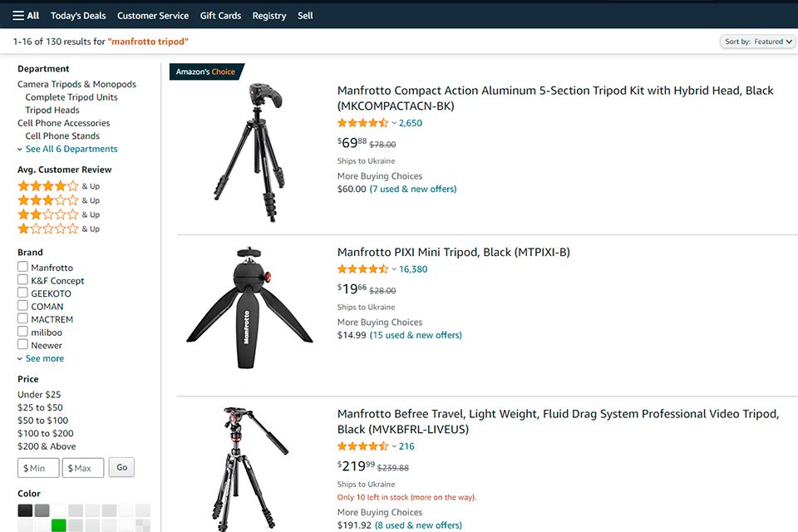Viewport: 798px width, 532px height.
Task: View 7 used & new offers
Action: click(413, 189)
